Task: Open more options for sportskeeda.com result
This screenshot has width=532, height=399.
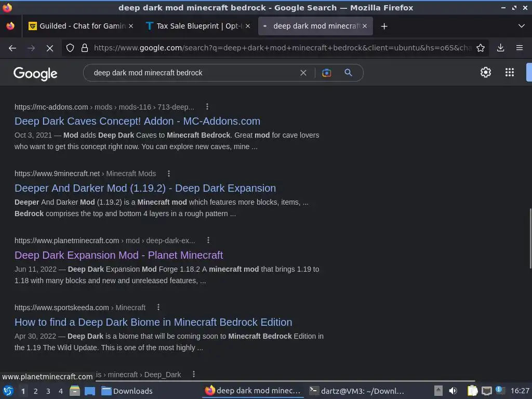Action: 158,308
